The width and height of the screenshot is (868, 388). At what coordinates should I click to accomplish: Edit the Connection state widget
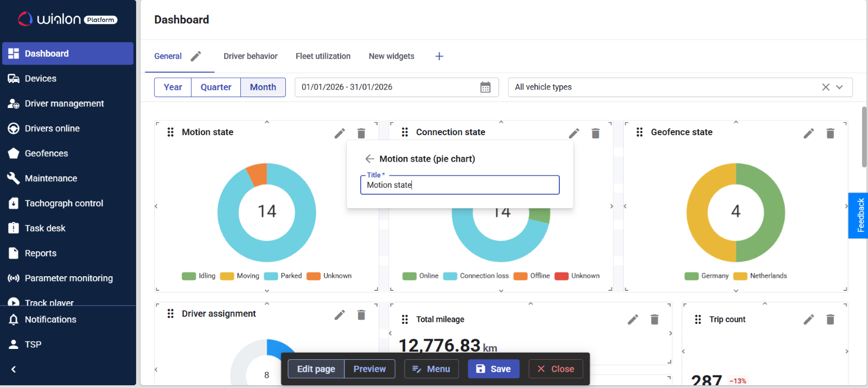click(574, 133)
